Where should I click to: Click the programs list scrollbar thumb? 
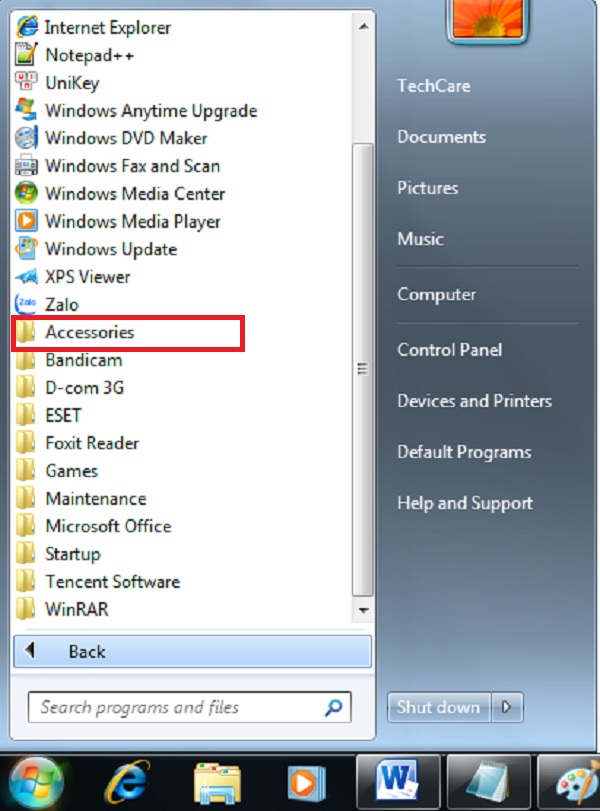coord(363,365)
